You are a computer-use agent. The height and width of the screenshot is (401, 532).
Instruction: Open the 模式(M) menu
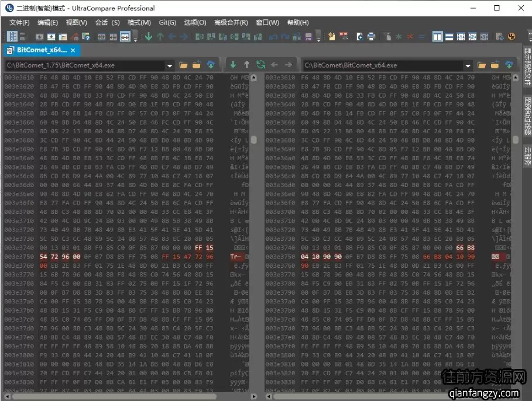click(139, 23)
